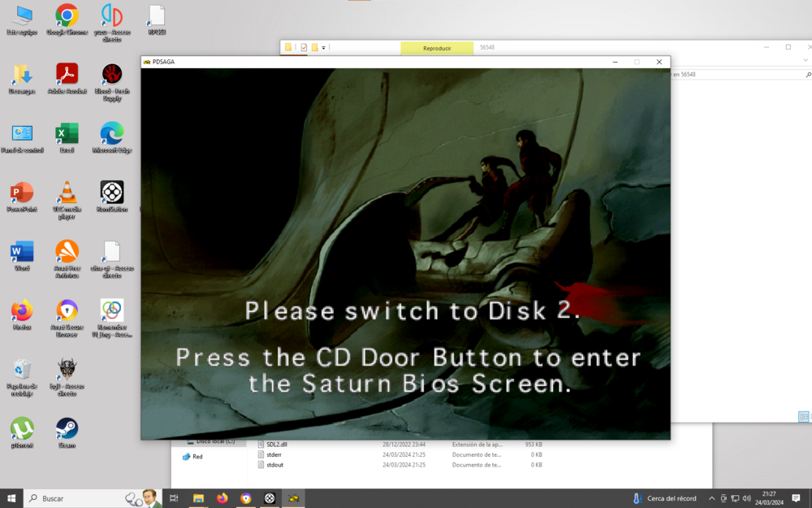Viewport: 812px width, 508px height.
Task: Open the Papelera de reciclaje icon
Action: (x=22, y=370)
